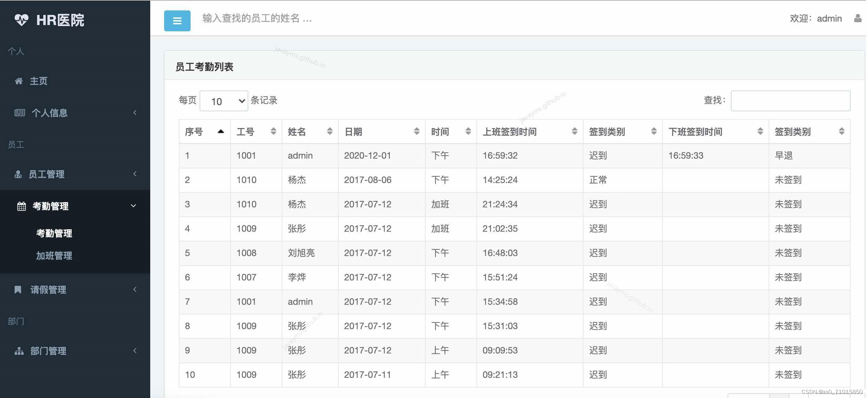The width and height of the screenshot is (868, 398).
Task: Click name 刘旭亮 in row 5
Action: click(301, 253)
